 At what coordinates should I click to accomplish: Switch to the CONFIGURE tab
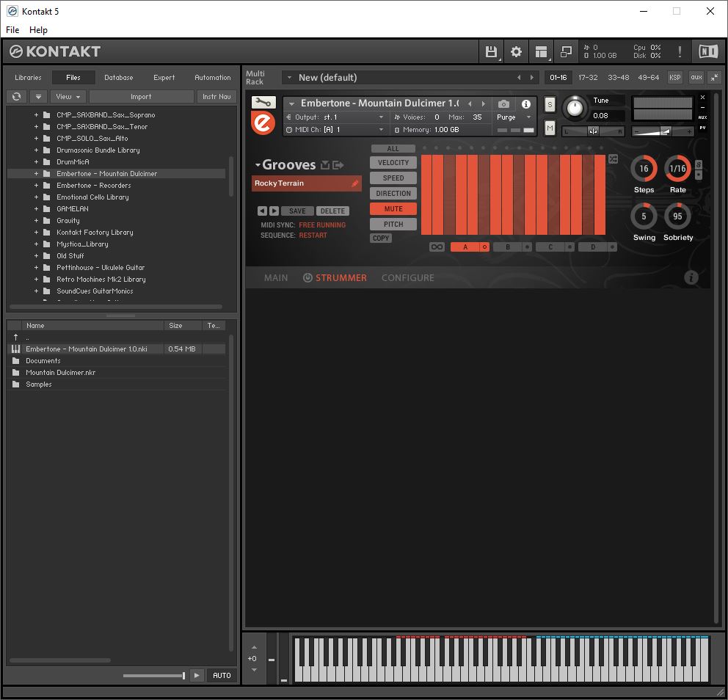(x=407, y=277)
